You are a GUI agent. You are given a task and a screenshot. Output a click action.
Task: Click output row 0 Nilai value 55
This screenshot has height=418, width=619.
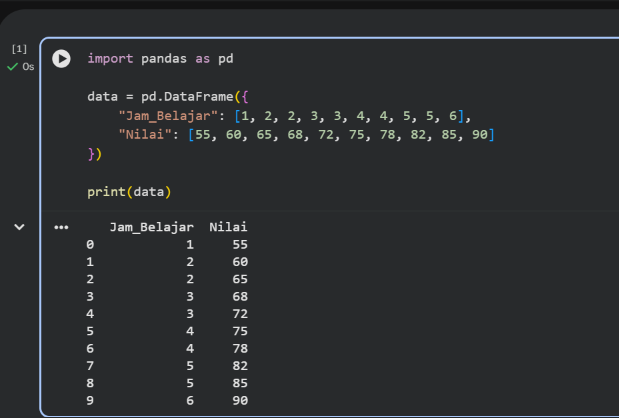(x=240, y=245)
